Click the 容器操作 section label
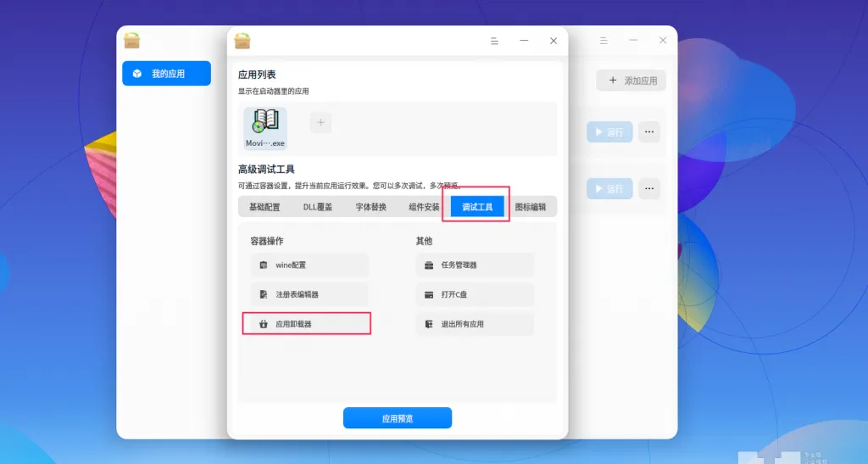This screenshot has width=868, height=464. pos(267,241)
